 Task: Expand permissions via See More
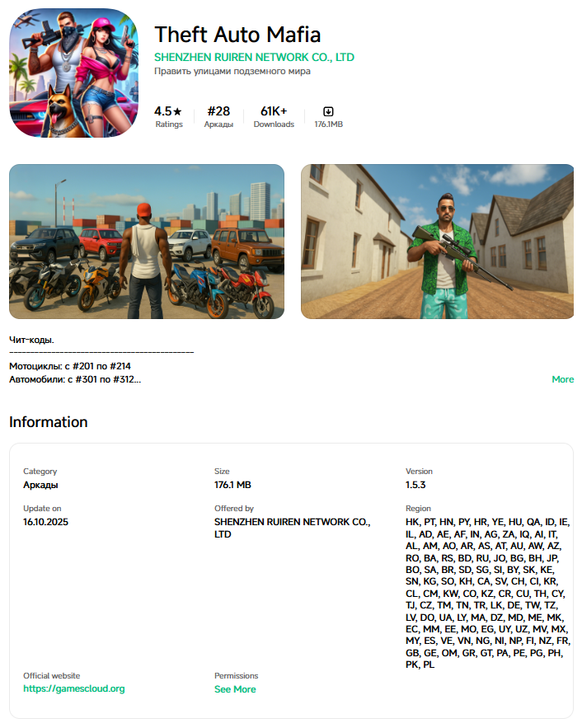tap(235, 689)
